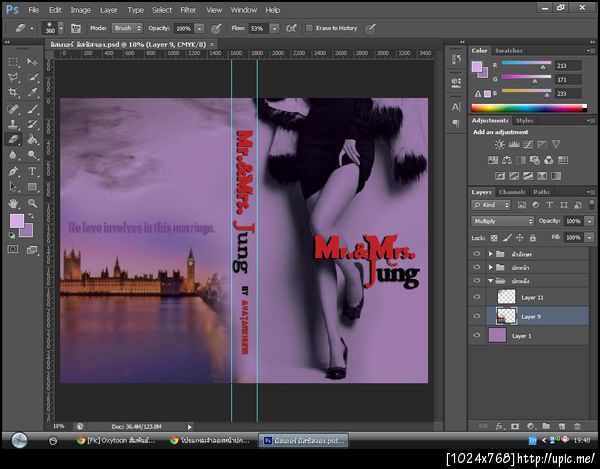Viewport: 600px width, 469px height.
Task: Toggle visibility of the second layer group
Action: tap(477, 267)
